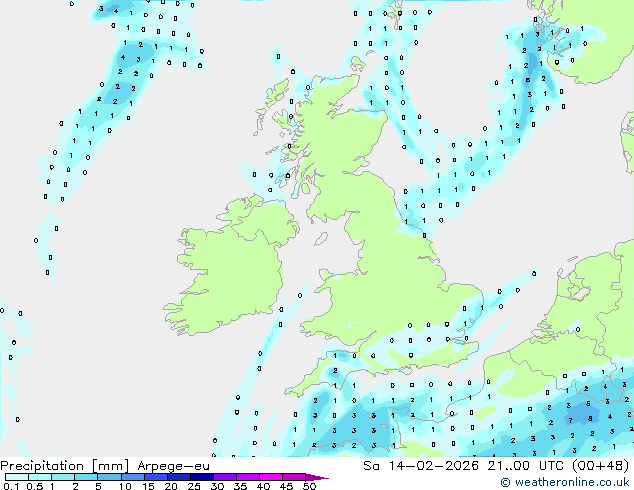Click the lightest 0.1–0.5 mm legend swatch
The width and height of the screenshot is (634, 490).
coord(17,477)
